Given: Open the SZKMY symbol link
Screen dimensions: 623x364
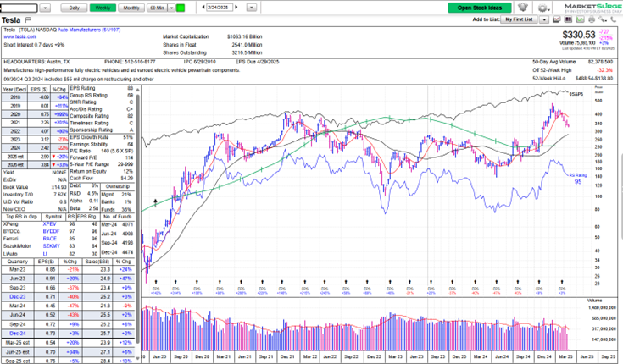Looking at the screenshot, I should (52, 246).
